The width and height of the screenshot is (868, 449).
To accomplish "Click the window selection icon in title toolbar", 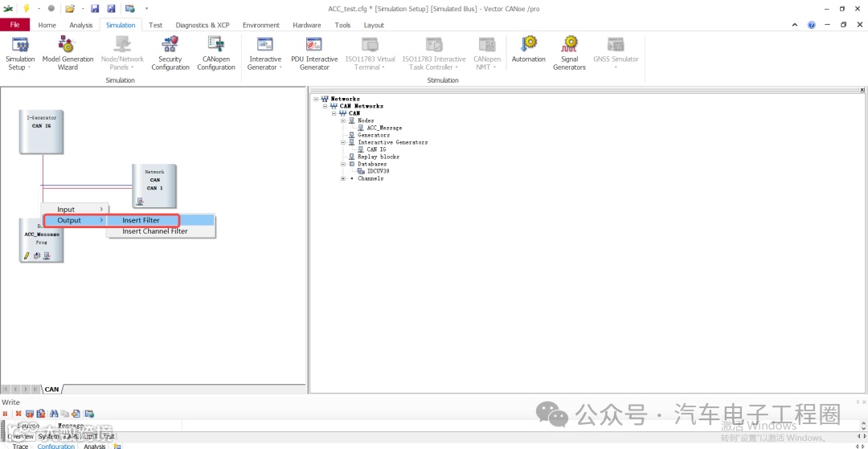I will tap(129, 8).
